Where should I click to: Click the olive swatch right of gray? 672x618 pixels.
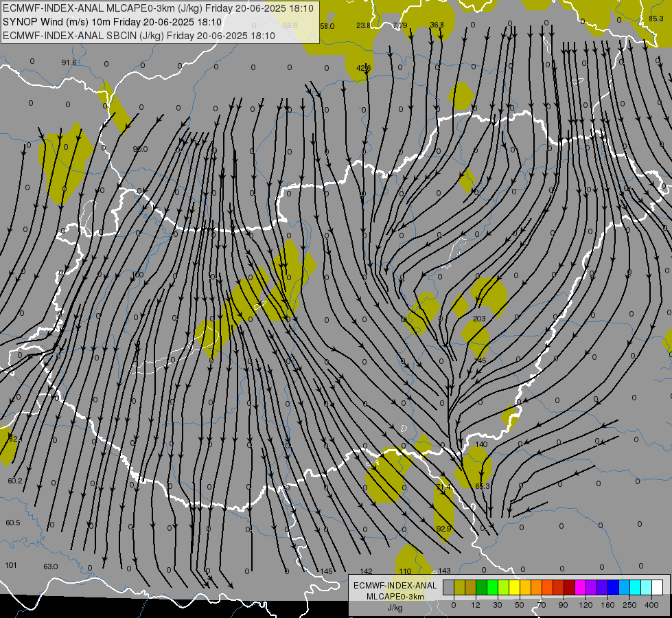click(x=459, y=587)
